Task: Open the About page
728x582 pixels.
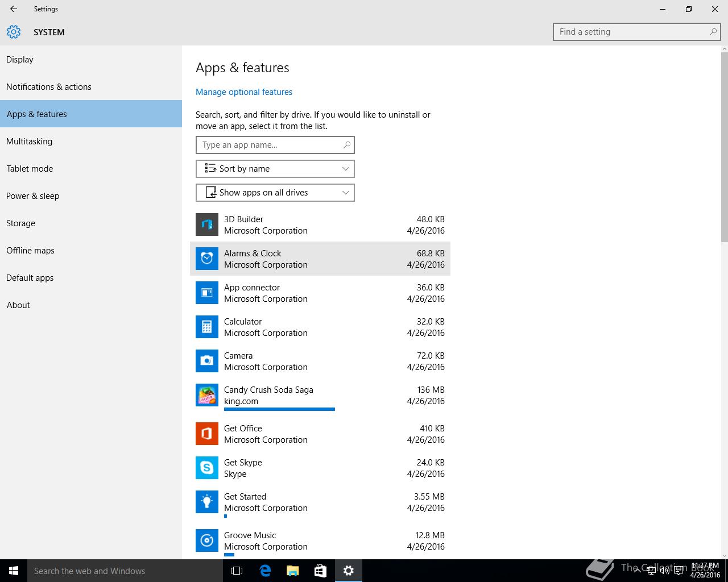Action: pyautogui.click(x=91, y=305)
